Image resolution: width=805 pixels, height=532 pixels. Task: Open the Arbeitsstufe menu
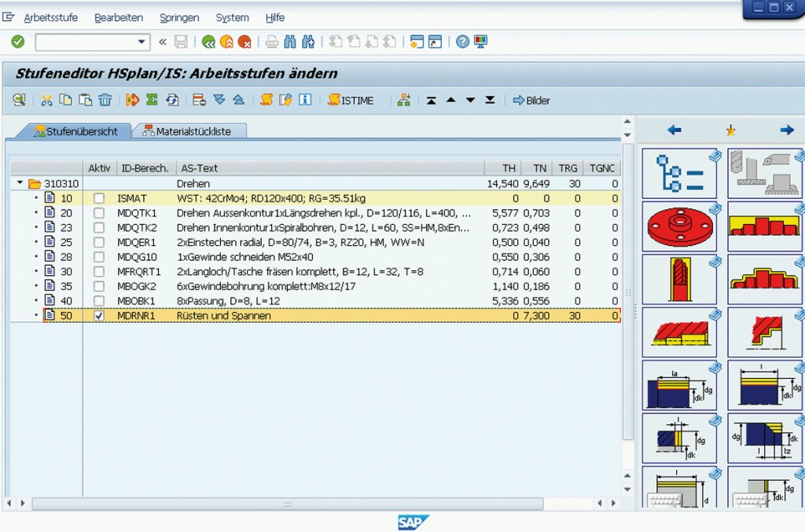[50, 17]
